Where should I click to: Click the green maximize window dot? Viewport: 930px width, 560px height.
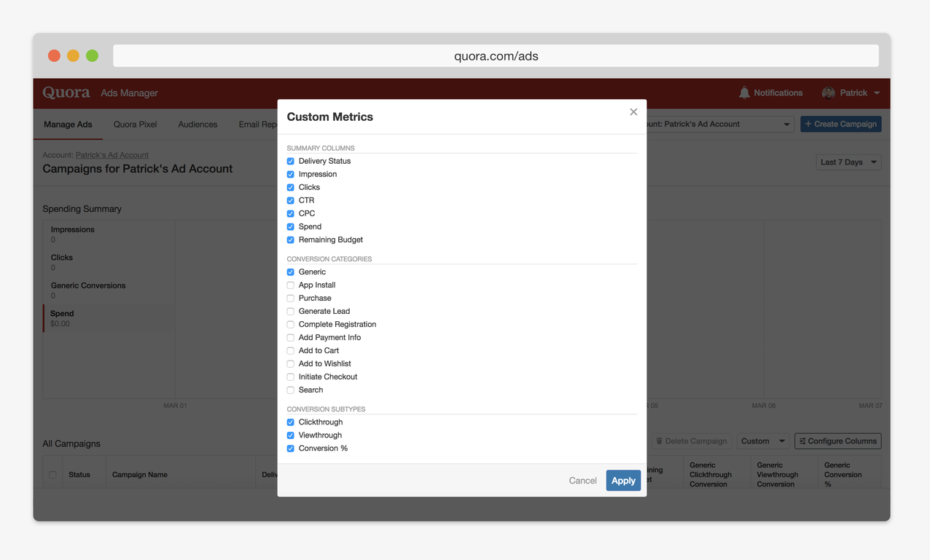pos(92,56)
